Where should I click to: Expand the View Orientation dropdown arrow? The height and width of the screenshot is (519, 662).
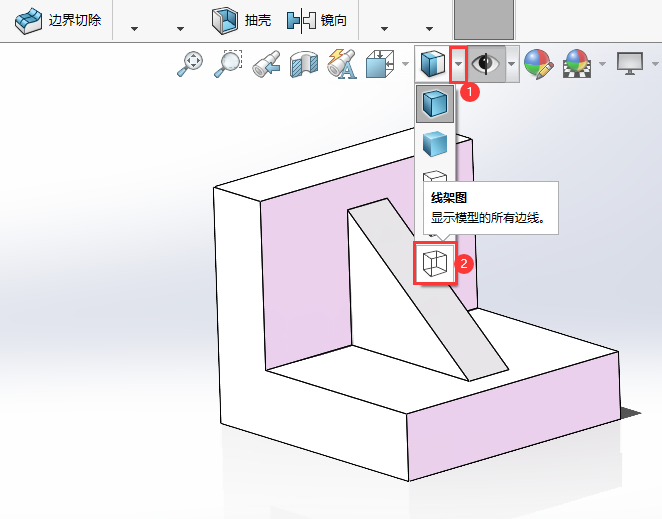tap(405, 64)
